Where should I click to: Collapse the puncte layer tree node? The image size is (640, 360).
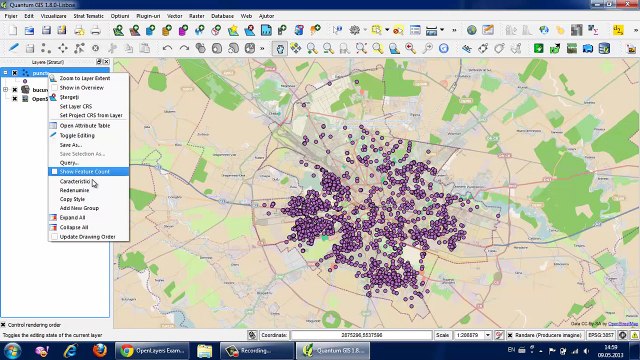click(5, 73)
